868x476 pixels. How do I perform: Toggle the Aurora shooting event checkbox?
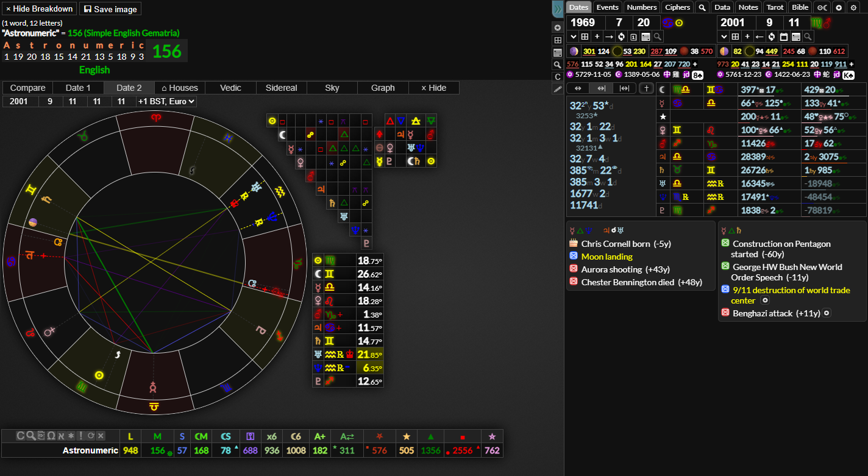click(573, 269)
